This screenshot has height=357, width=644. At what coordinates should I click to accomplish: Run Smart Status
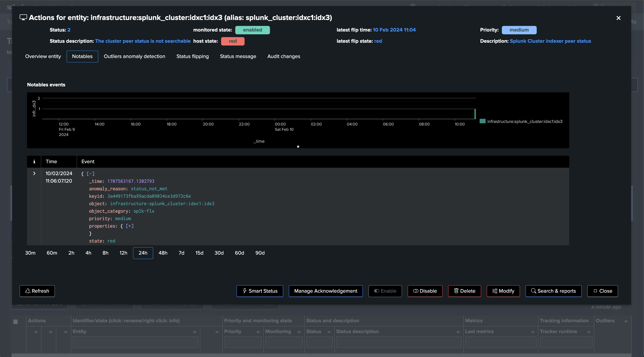point(260,291)
